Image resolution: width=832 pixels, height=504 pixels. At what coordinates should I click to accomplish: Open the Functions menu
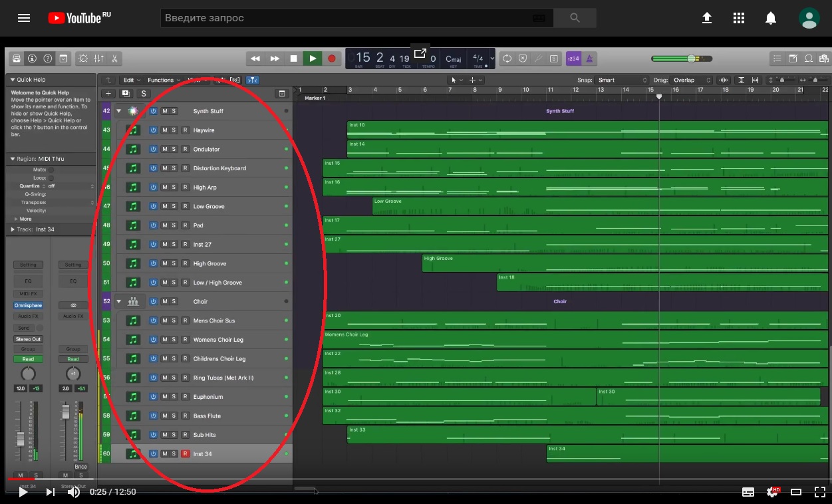tap(164, 80)
